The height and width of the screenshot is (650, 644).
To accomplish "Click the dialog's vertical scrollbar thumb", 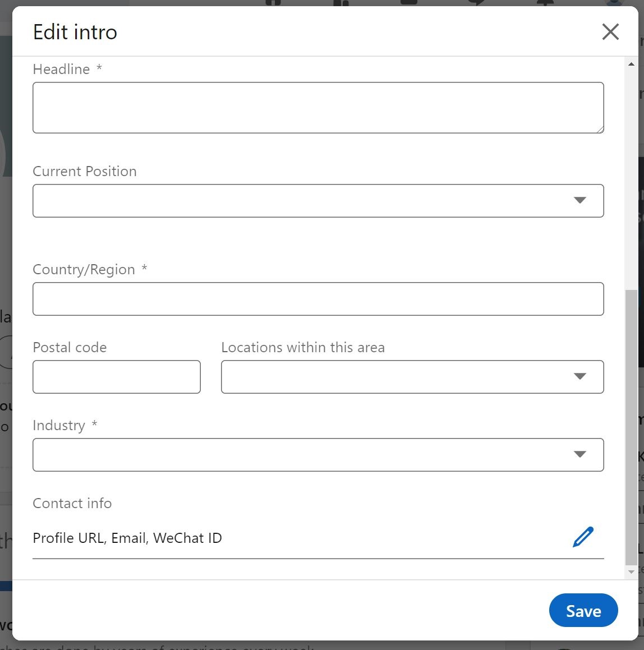I will [x=631, y=426].
